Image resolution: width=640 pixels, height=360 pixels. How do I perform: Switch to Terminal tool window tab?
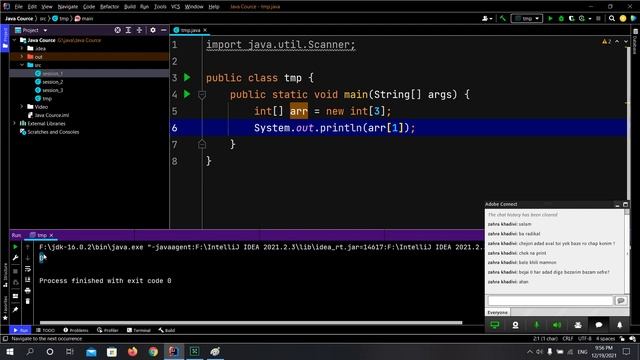pyautogui.click(x=139, y=330)
